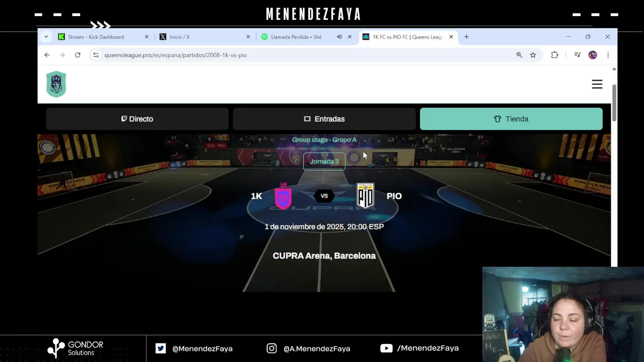Open the Chrome extensions puzzle icon
The width and height of the screenshot is (644, 362).
coord(554,55)
